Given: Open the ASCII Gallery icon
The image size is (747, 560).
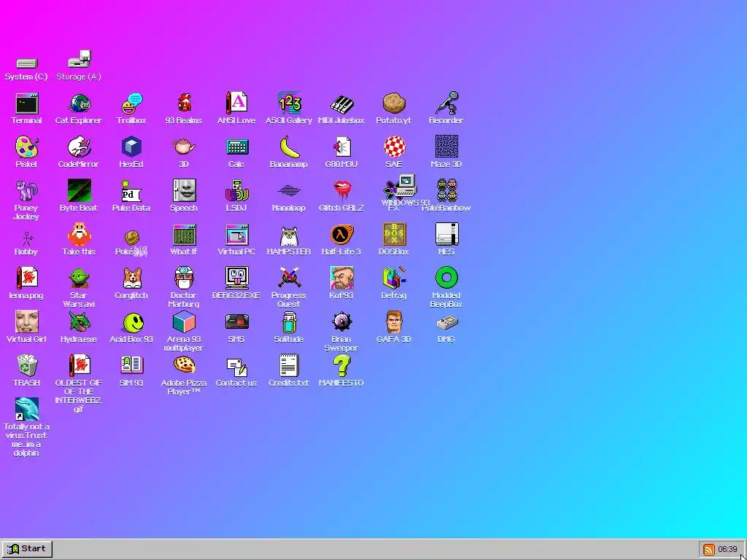Looking at the screenshot, I should (x=289, y=104).
